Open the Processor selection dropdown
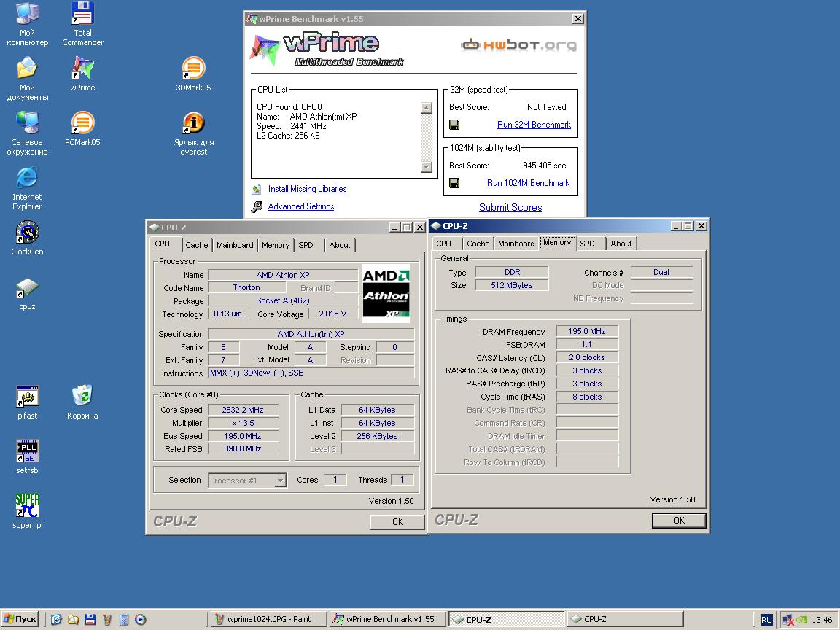 tap(281, 481)
